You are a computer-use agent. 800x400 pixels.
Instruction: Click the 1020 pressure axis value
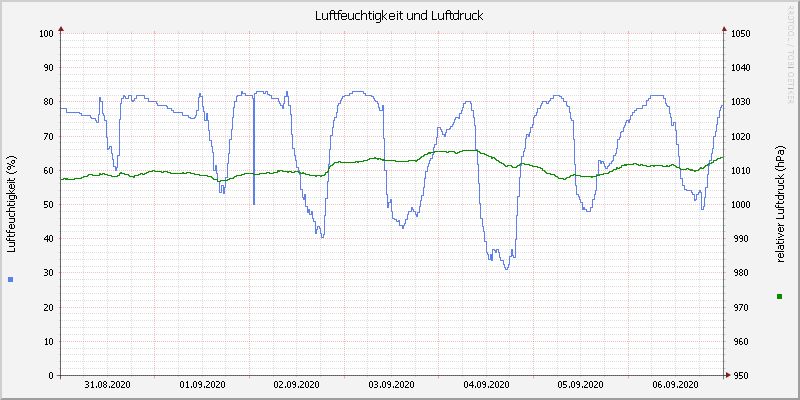(x=741, y=136)
